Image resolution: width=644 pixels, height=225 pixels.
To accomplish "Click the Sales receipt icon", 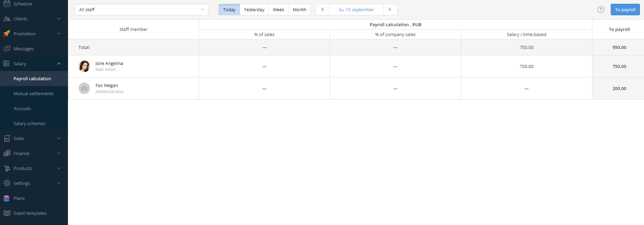I will coord(7,138).
